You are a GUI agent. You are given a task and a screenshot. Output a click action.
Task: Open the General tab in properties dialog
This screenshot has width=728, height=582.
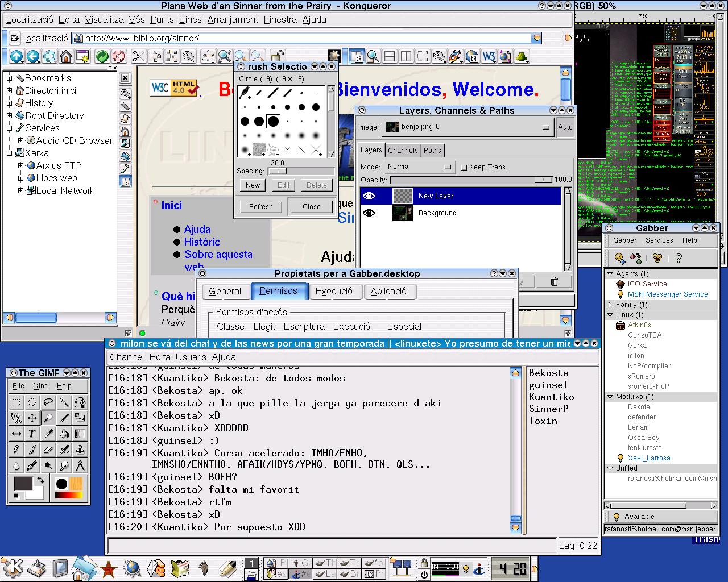[225, 292]
